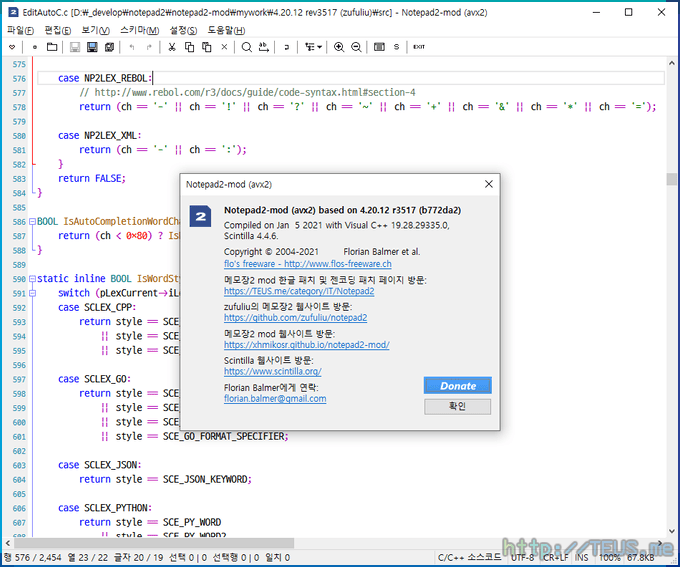Screen dimensions: 680x567
Task: Open the github.com/zufuliu/notepad2 link
Action: pos(295,318)
